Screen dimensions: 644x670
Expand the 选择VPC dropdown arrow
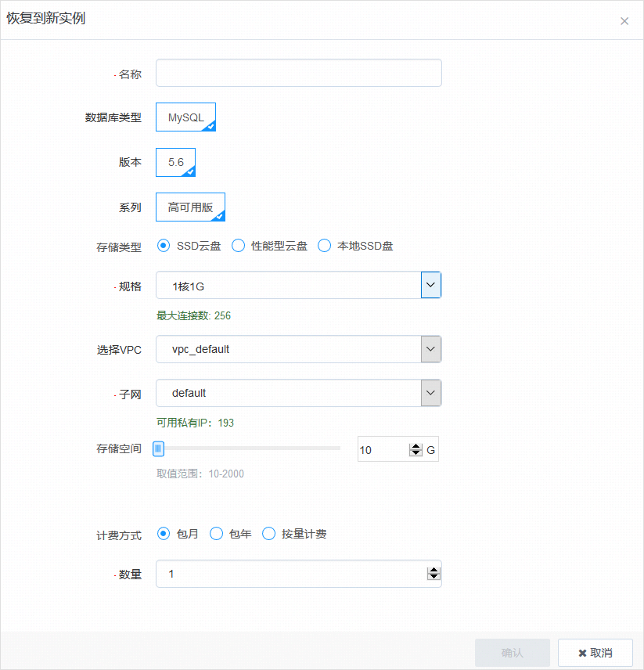[431, 349]
